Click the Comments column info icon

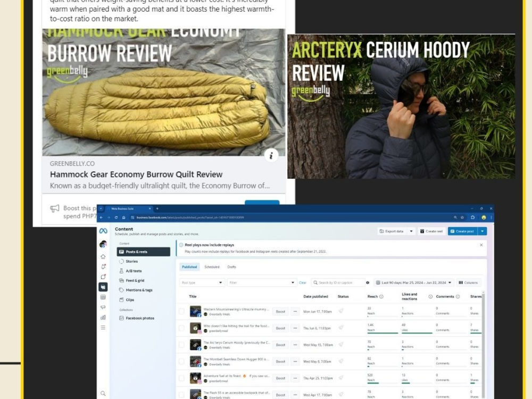pyautogui.click(x=458, y=296)
